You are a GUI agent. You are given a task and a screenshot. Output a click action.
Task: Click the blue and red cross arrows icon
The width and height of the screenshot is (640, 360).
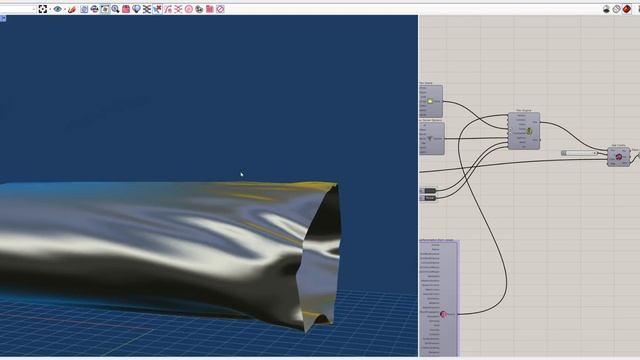pyautogui.click(x=157, y=9)
